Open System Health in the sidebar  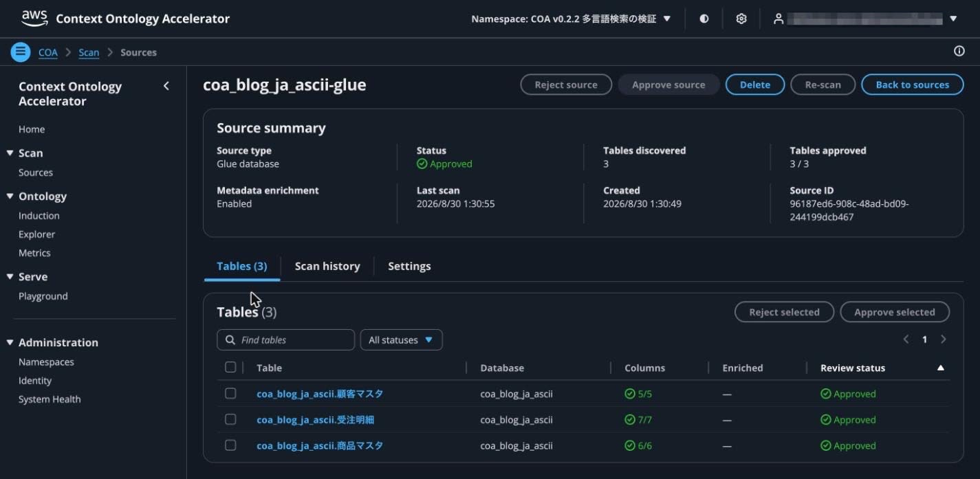[50, 399]
